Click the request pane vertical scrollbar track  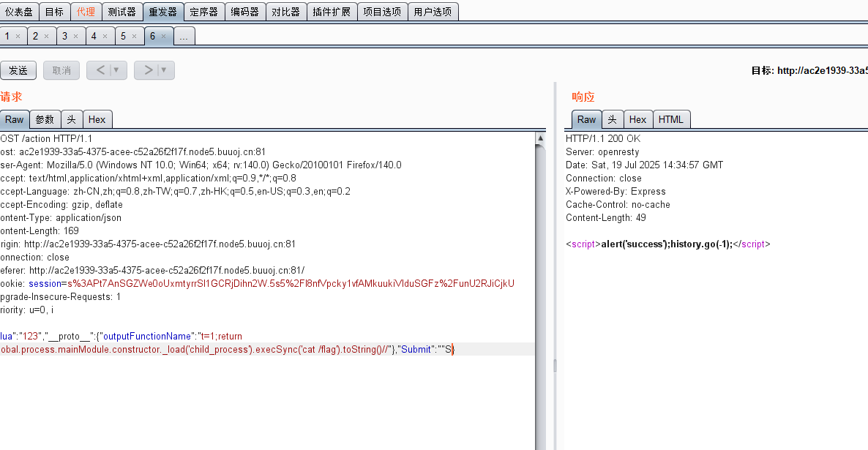click(x=540, y=299)
